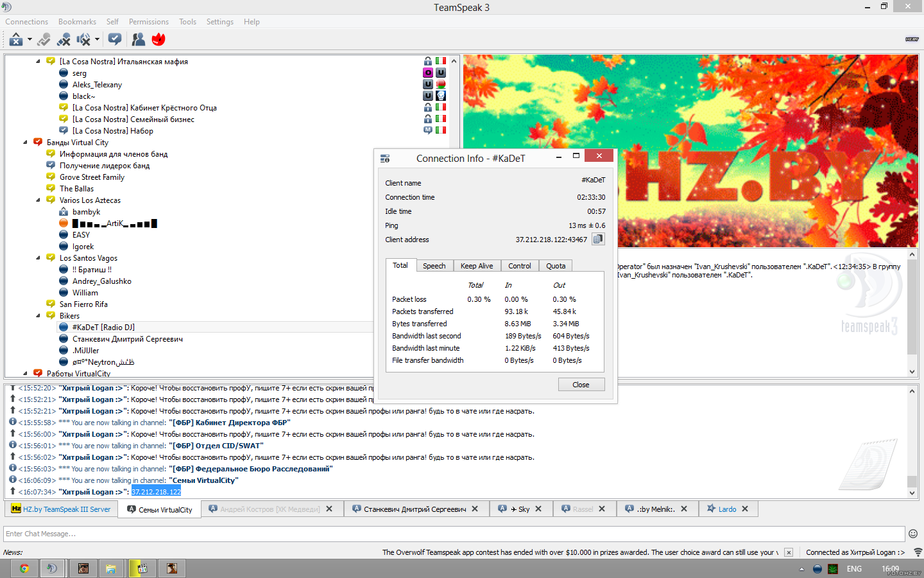Switch to the Keep Alive tab
Viewport: 924px width, 578px height.
pos(477,266)
